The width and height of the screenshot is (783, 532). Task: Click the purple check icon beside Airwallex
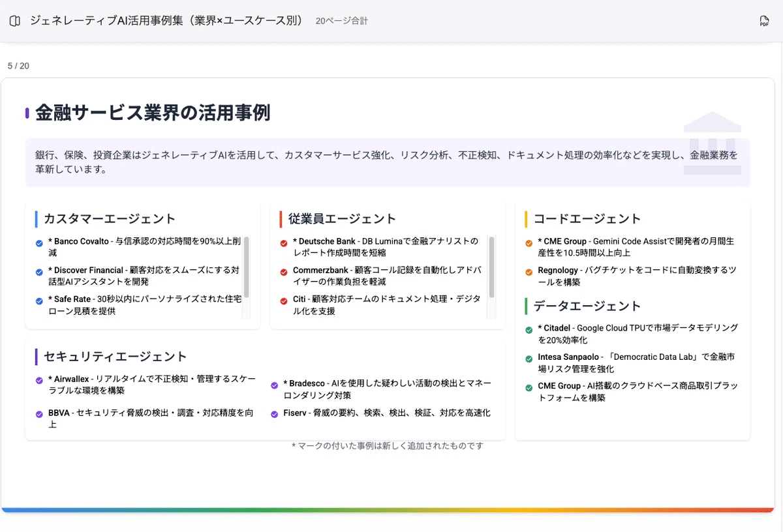tap(39, 381)
